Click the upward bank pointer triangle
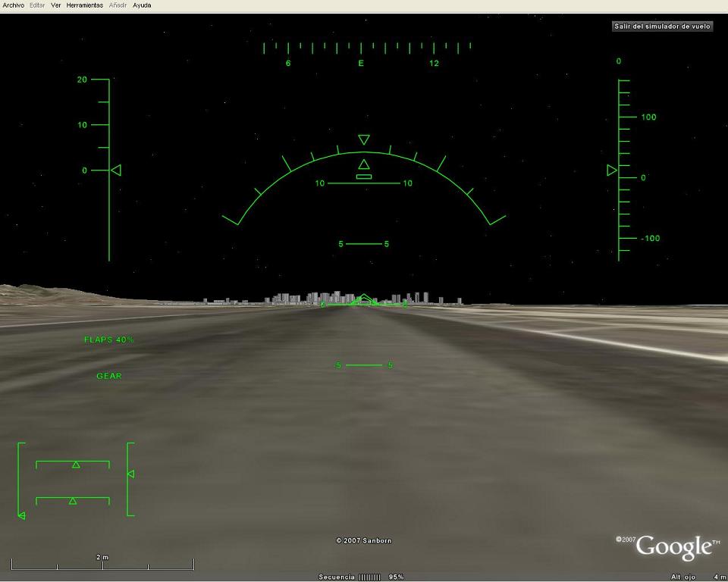The image size is (728, 582). (364, 164)
